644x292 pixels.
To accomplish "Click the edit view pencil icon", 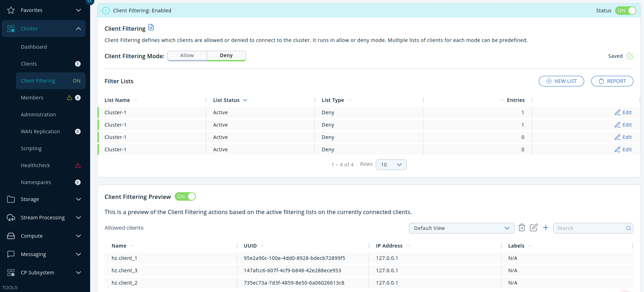I will [533, 228].
